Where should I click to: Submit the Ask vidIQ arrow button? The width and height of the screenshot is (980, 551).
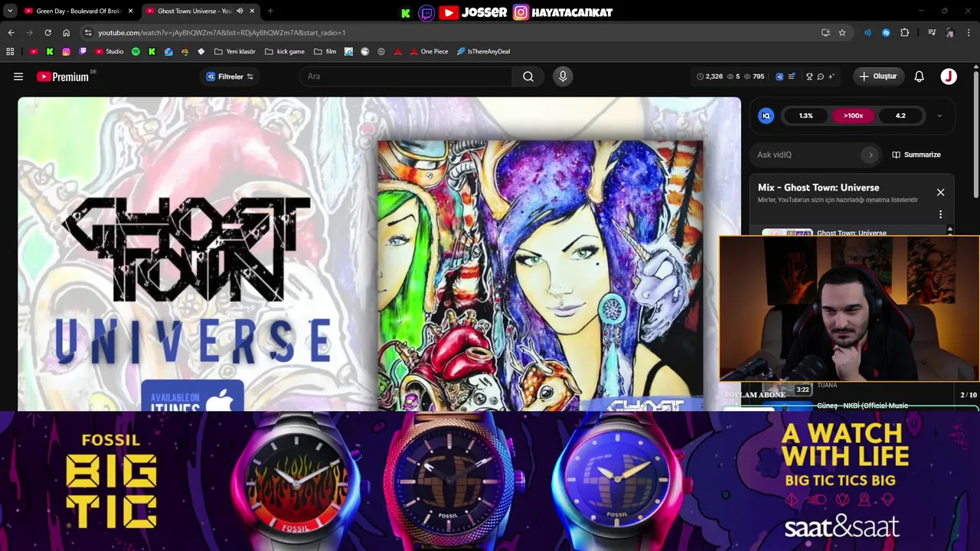point(871,155)
